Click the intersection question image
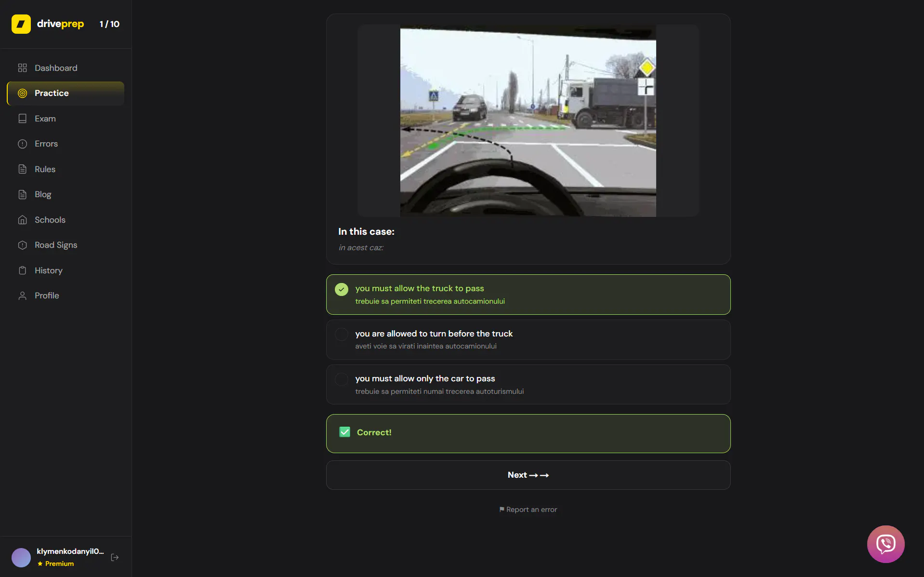924x577 pixels. [528, 121]
